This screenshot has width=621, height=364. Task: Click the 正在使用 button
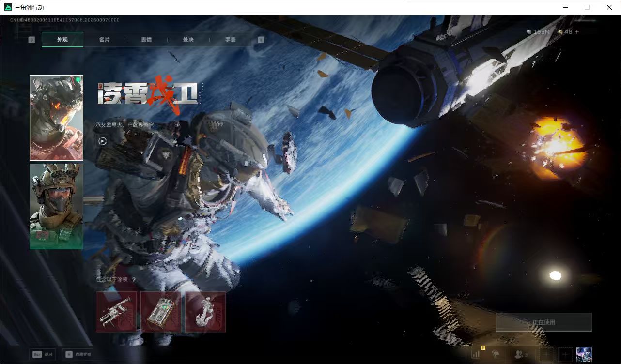543,322
